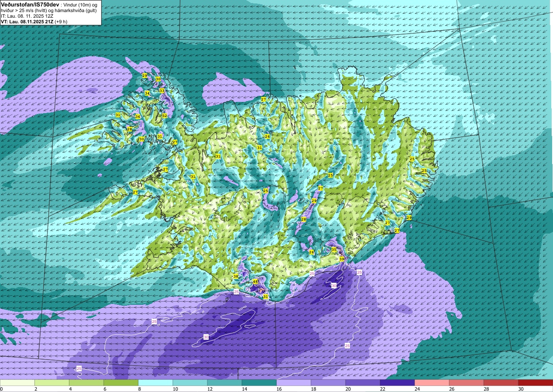Click the olive green 6–8 legend swatch
The width and height of the screenshot is (553, 392).
click(121, 383)
